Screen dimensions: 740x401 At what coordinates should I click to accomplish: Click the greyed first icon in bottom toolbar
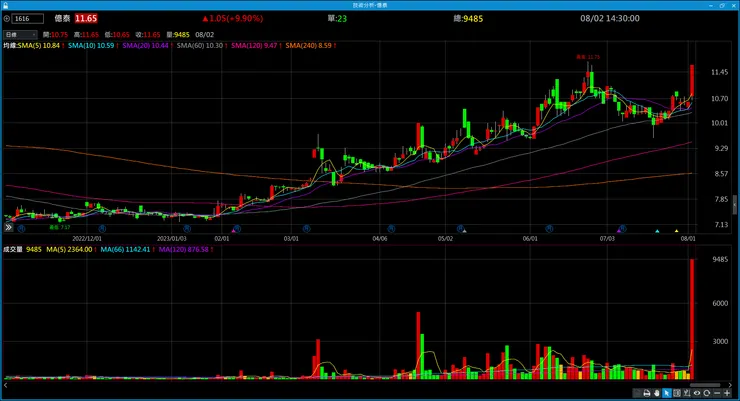click(x=637, y=393)
